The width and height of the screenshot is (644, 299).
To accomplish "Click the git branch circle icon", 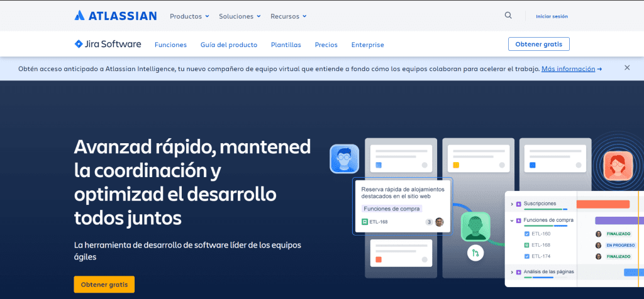I will 475,253.
